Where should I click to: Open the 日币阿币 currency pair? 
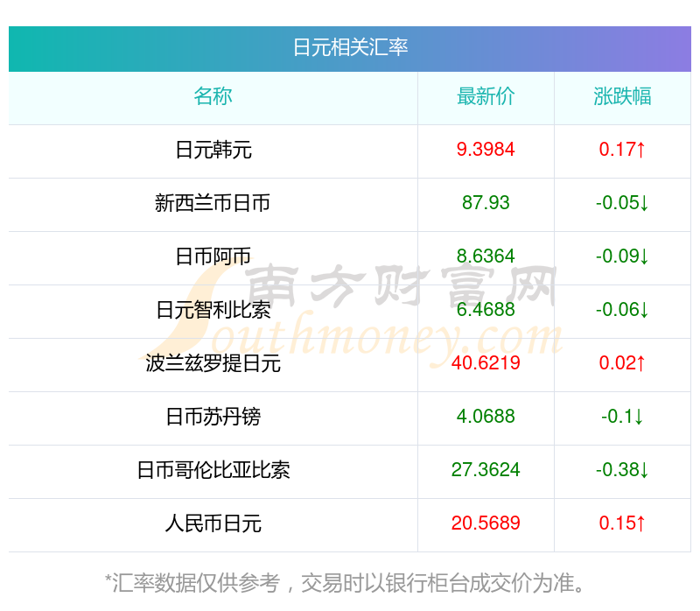tap(213, 256)
